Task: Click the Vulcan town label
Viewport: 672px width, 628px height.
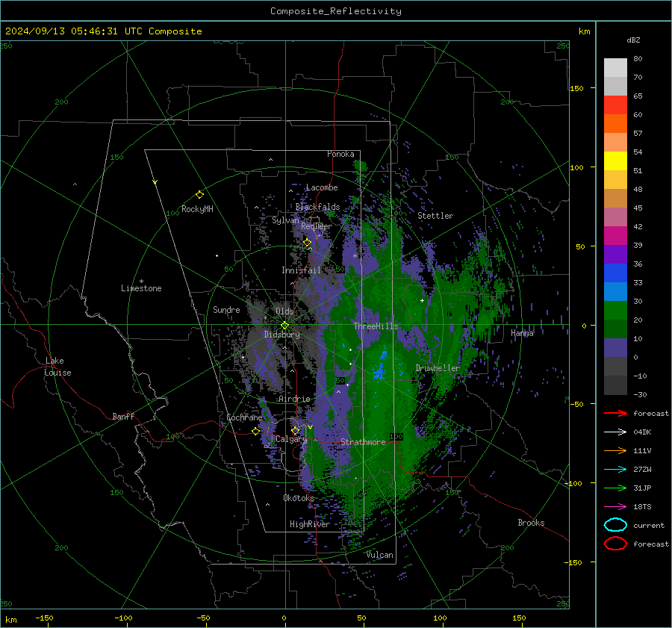Action: [x=379, y=555]
